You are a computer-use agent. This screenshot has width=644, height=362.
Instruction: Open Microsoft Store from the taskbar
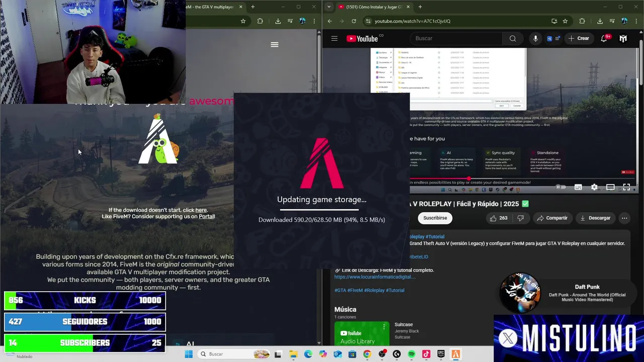point(352,354)
